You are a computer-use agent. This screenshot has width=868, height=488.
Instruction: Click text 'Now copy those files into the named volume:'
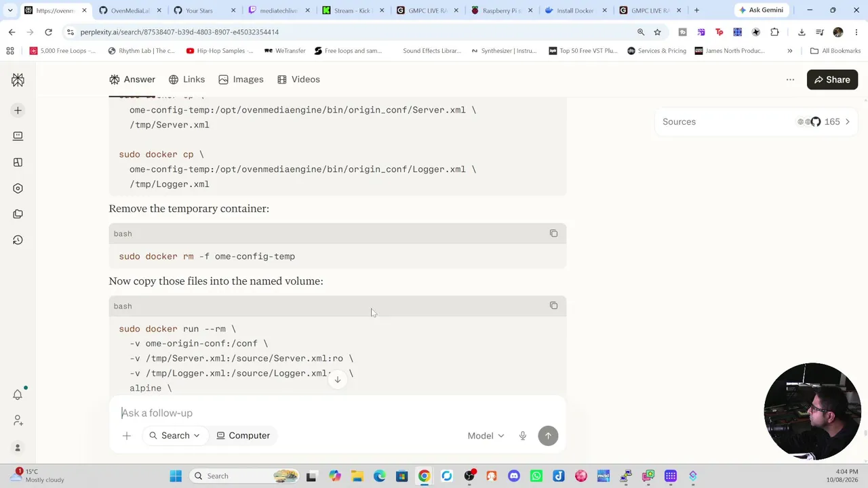[216, 281]
